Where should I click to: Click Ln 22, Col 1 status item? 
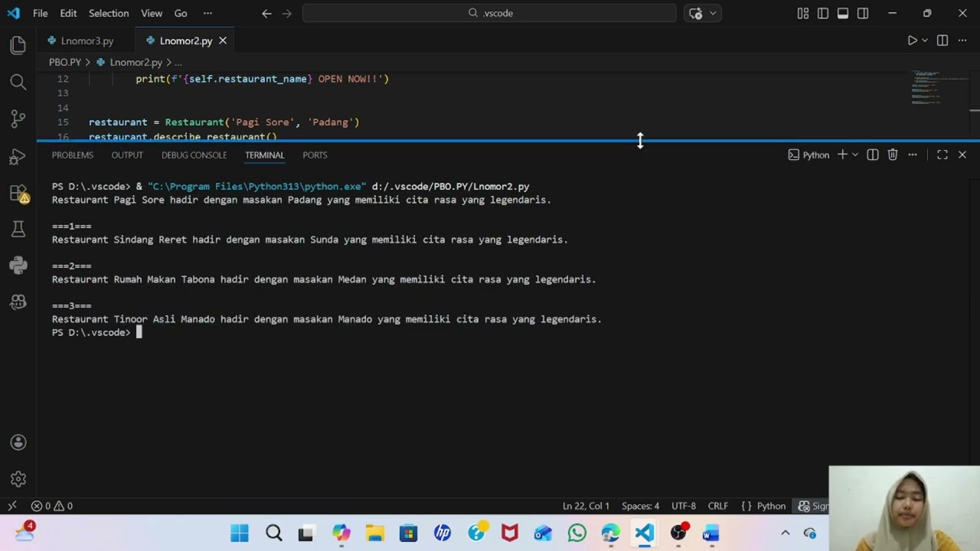[586, 506]
